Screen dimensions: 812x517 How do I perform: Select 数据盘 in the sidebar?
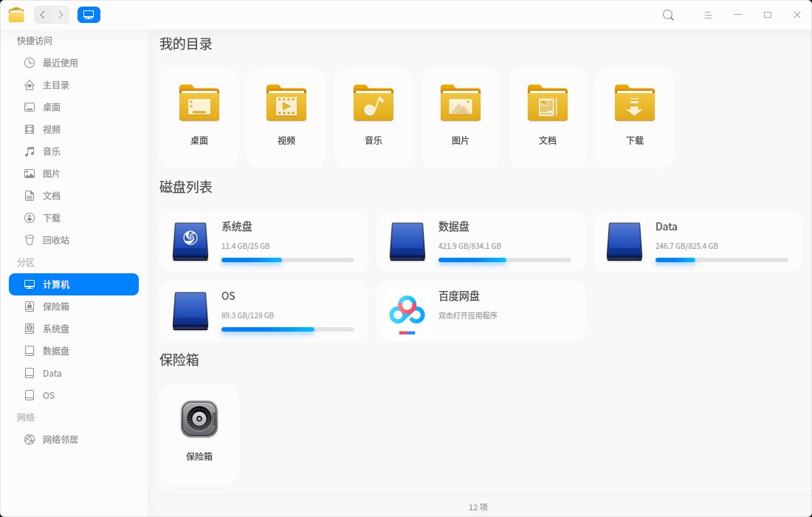pyautogui.click(x=74, y=351)
